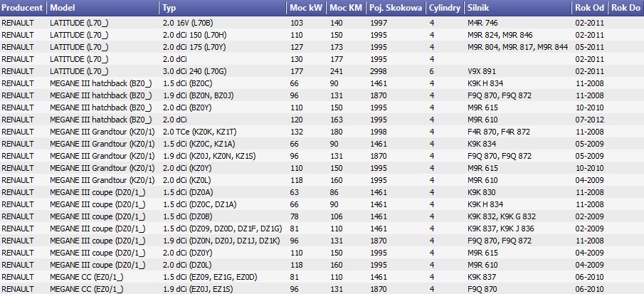644x294 pixels.
Task: Click the Moc KM value 163
Action: pos(336,120)
